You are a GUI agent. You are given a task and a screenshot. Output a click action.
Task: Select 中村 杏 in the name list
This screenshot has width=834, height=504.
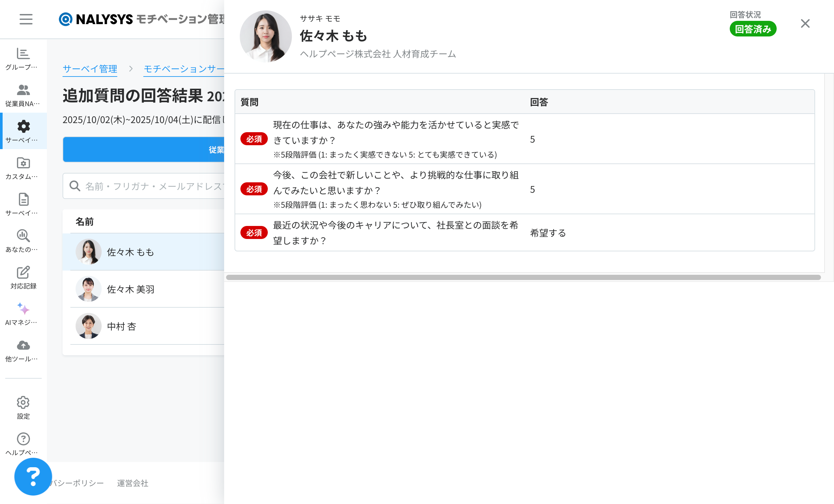pos(122,327)
